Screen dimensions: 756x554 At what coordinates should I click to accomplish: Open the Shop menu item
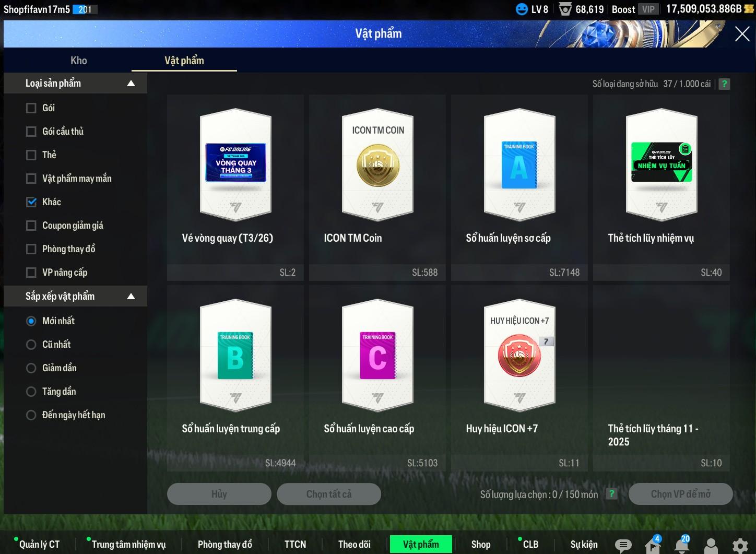[x=480, y=544]
